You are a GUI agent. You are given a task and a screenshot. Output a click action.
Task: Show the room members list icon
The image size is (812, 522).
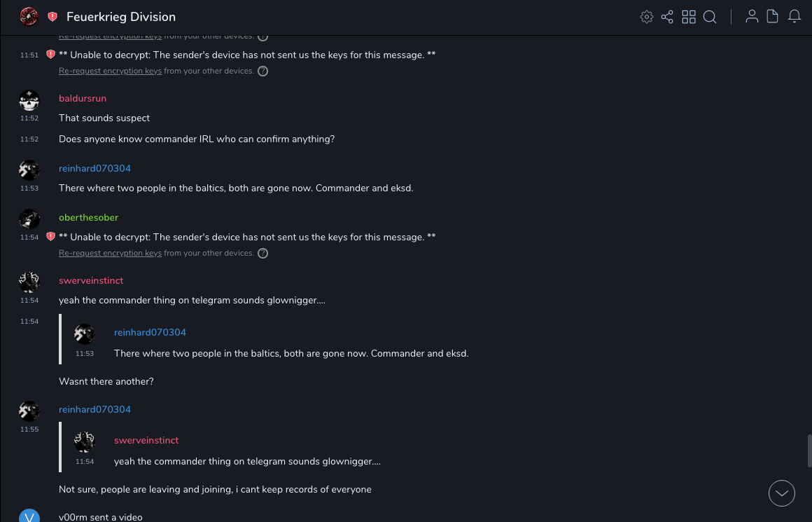tap(752, 17)
